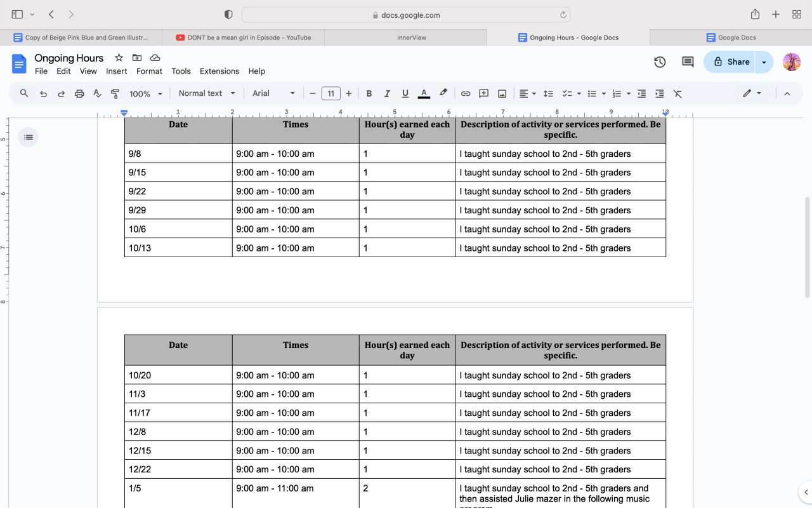
Task: Open the Arial font dropdown
Action: (273, 93)
